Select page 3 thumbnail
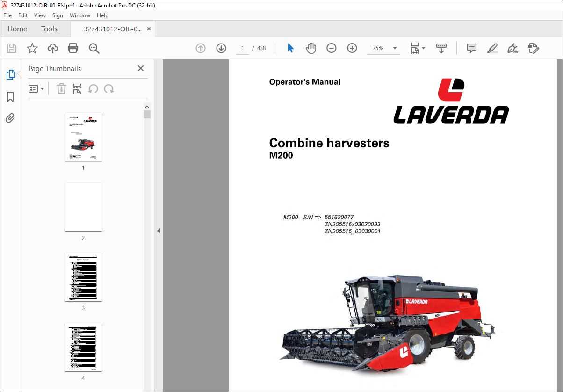The image size is (563, 392). point(83,277)
